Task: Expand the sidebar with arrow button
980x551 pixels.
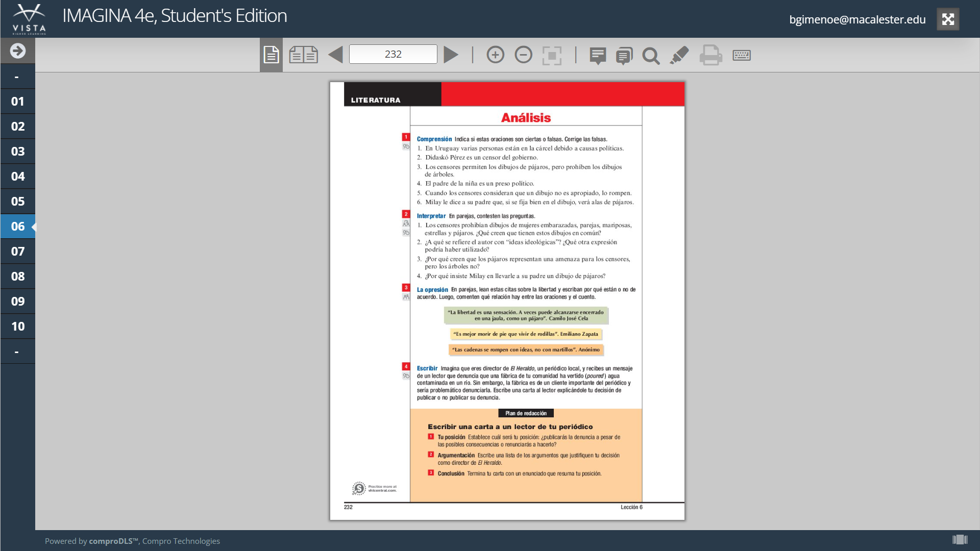Action: (18, 51)
